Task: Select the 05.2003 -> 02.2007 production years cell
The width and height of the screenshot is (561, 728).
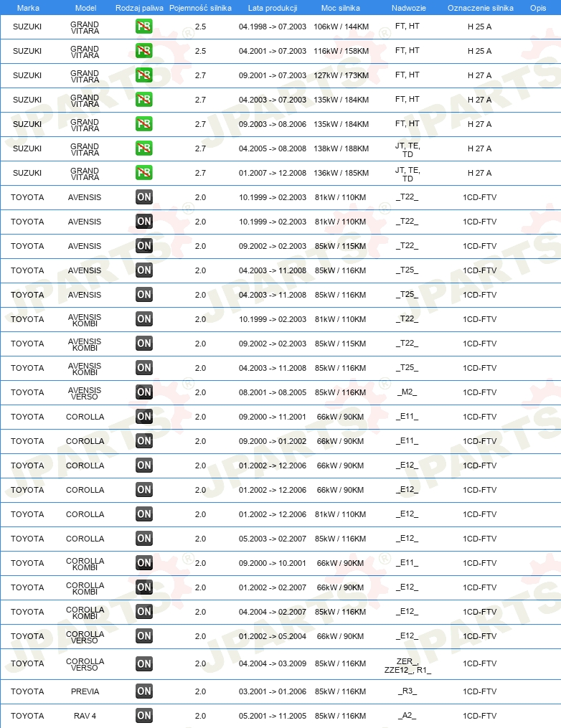Action: [273, 539]
